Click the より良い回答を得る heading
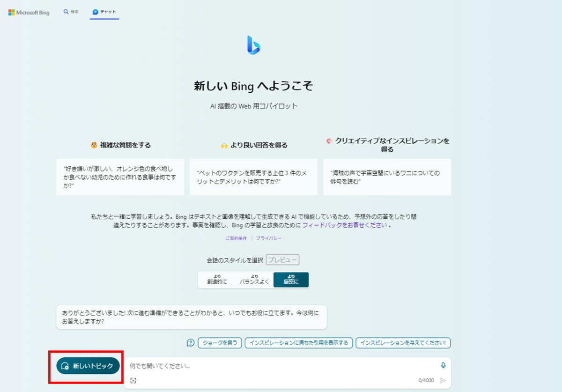This screenshot has height=392, width=562. 254,145
